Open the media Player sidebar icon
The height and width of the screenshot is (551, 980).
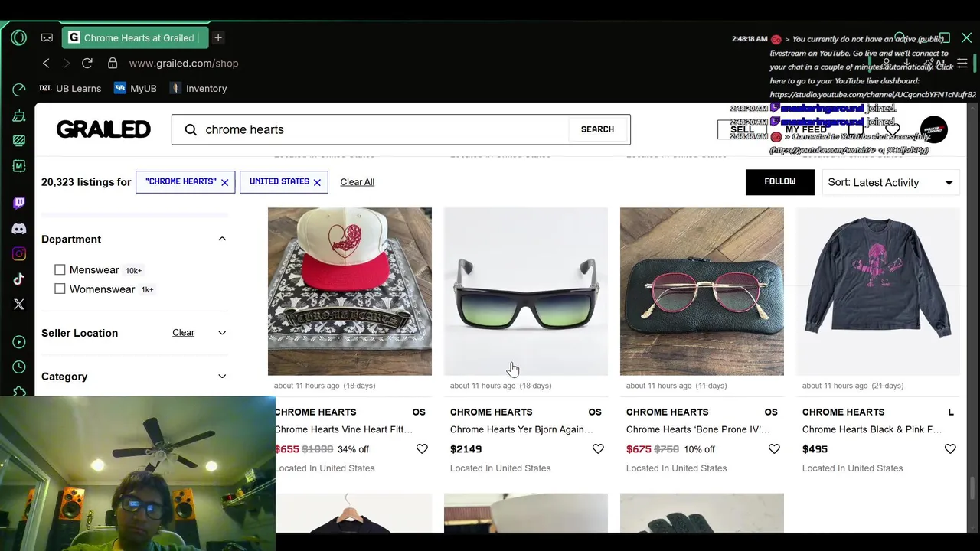point(19,342)
